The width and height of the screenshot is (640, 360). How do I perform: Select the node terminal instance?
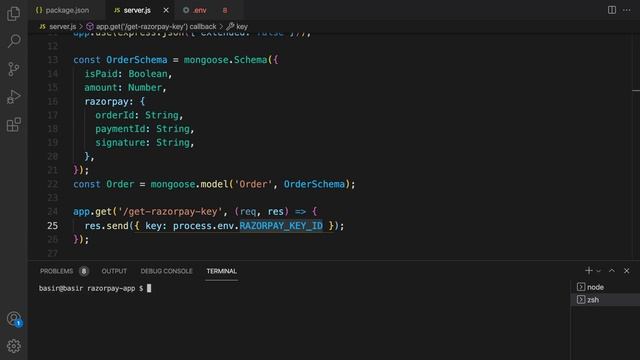[605, 287]
